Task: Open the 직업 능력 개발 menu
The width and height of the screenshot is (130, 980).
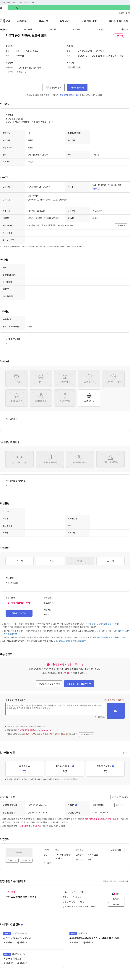Action: [x=89, y=21]
